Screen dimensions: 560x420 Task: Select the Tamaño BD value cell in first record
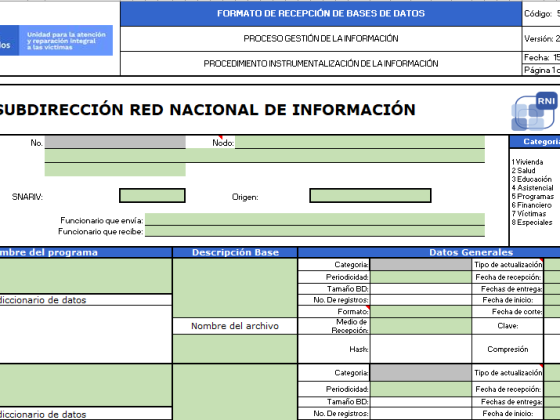click(421, 289)
